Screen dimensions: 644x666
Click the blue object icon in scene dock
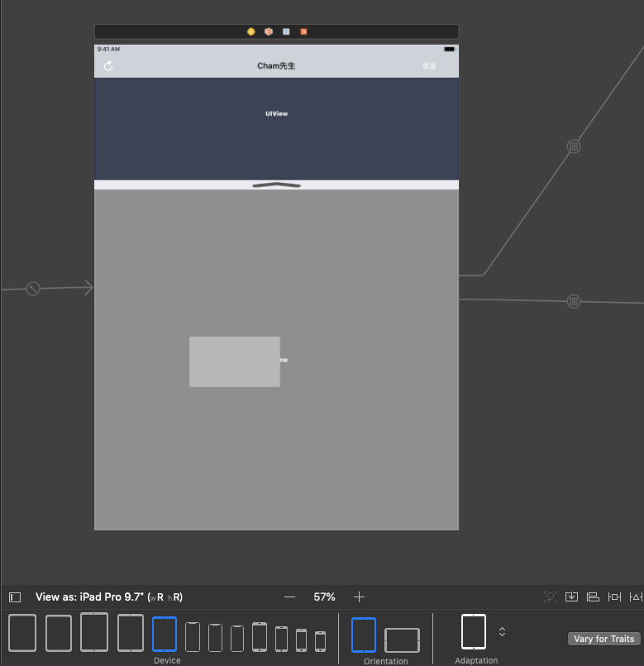click(x=286, y=31)
